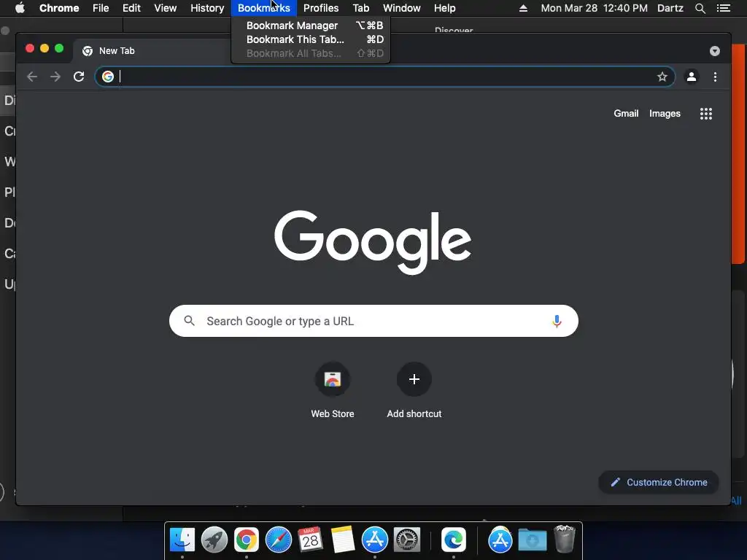
Task: Open the Google apps grid icon
Action: (x=706, y=113)
